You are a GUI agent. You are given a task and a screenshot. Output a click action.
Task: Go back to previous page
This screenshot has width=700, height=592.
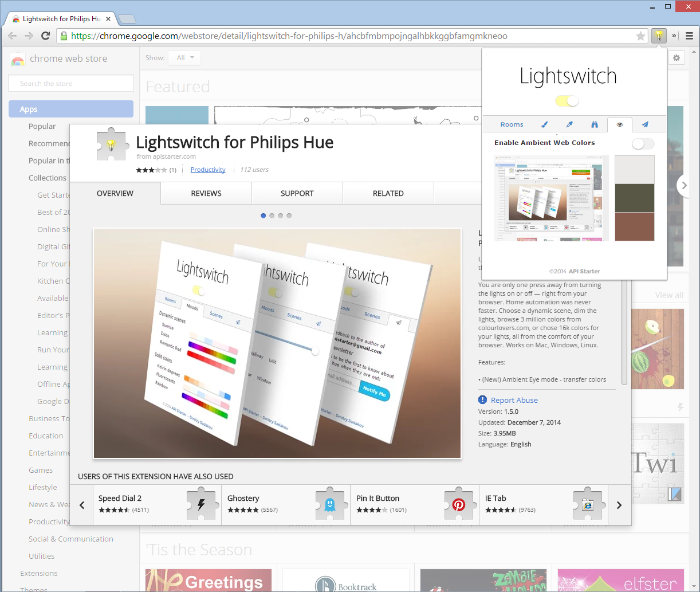[x=13, y=36]
